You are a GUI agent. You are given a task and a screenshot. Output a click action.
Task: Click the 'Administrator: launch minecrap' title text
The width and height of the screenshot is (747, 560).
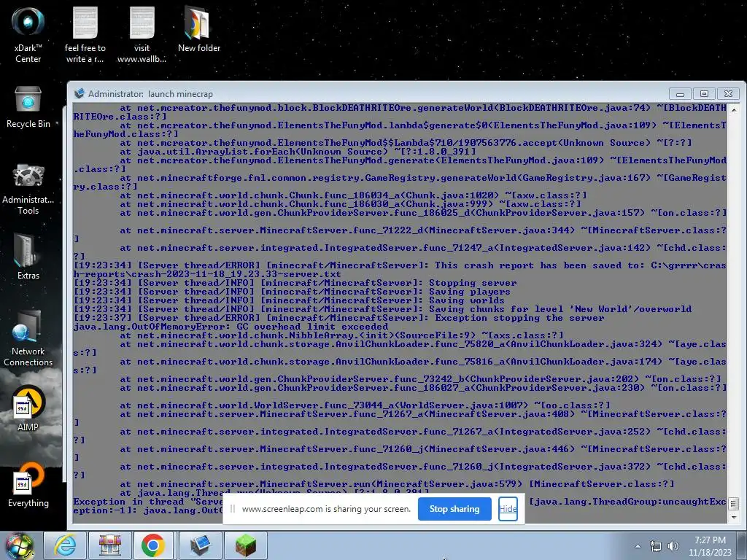point(150,94)
